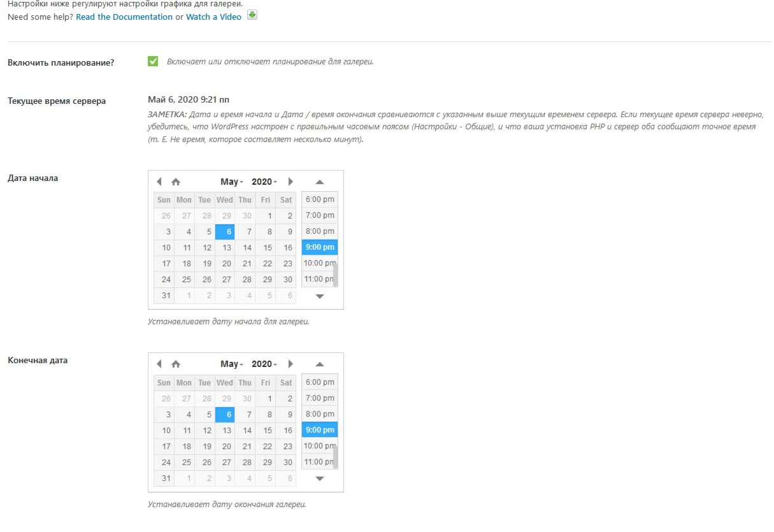774x532 pixels.
Task: Click home icon in start date calendar
Action: [x=176, y=182]
